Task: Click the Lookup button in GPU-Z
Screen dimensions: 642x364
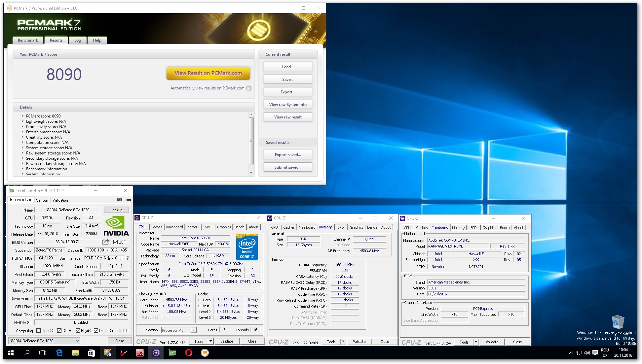Action: 116,210
